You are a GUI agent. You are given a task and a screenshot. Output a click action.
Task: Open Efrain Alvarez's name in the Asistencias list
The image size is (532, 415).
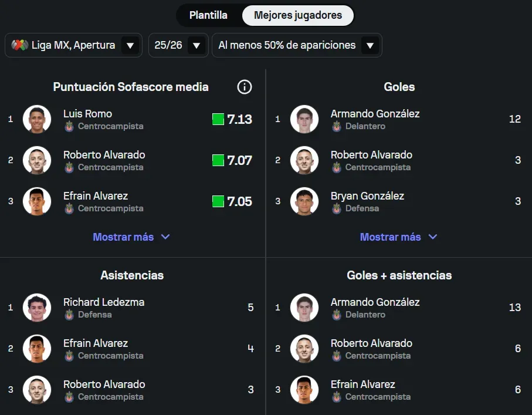[96, 343]
